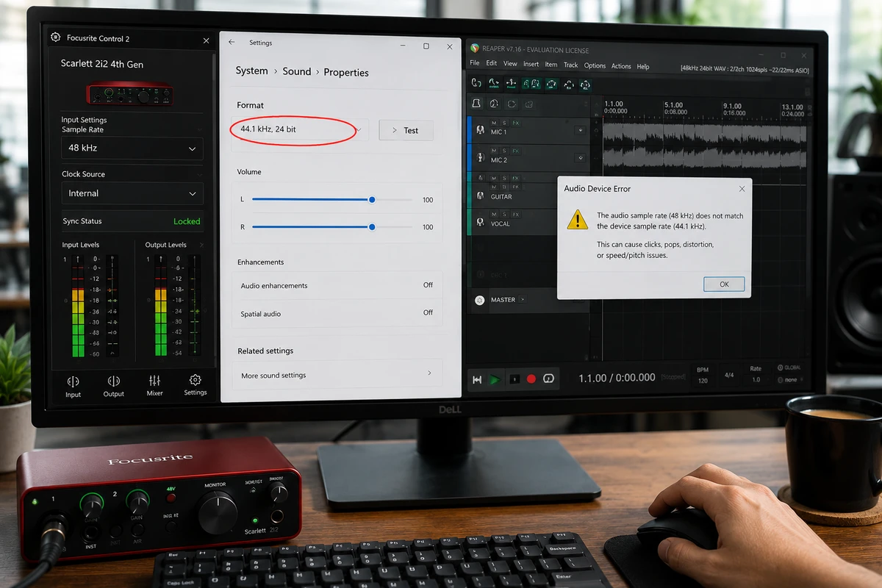Click the Sound breadcrumb link in Settings

[x=297, y=71]
